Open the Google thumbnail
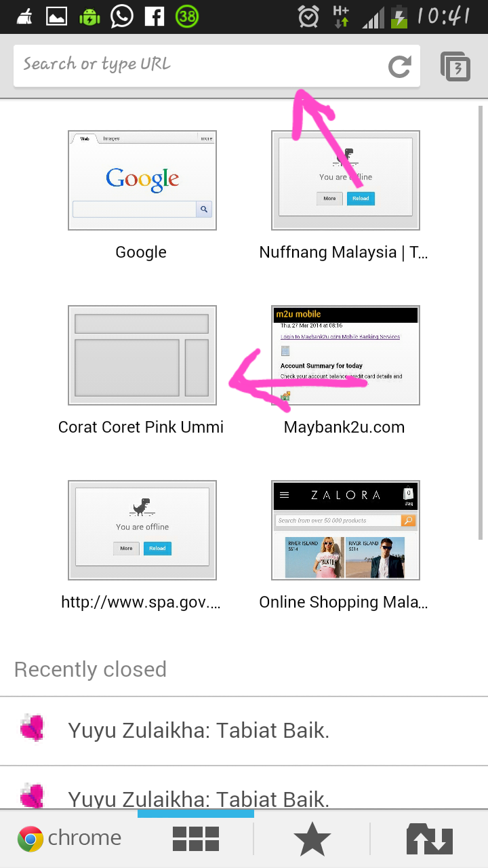Screen dimensions: 488x868 click(x=142, y=180)
